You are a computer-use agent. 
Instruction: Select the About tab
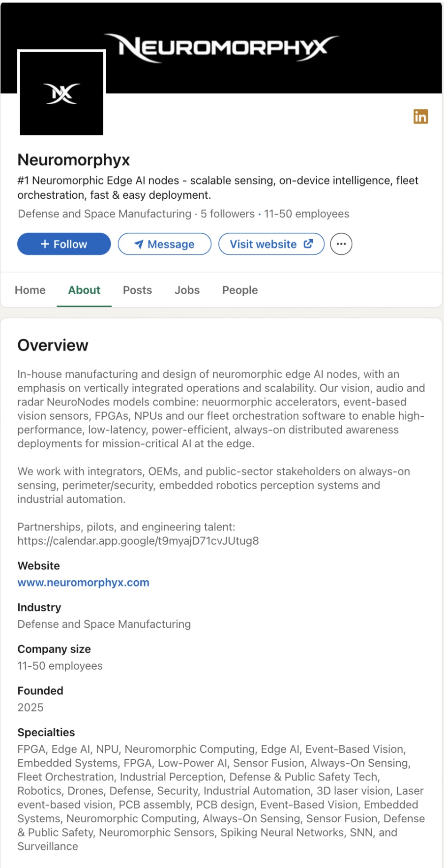click(84, 290)
